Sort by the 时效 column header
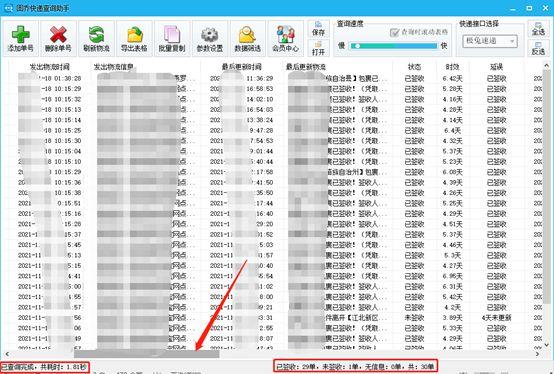 click(x=452, y=67)
